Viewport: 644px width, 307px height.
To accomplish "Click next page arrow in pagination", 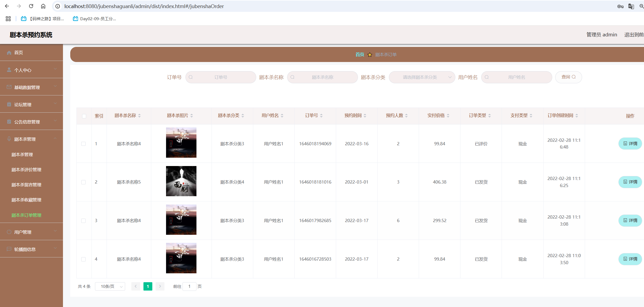I will point(160,286).
